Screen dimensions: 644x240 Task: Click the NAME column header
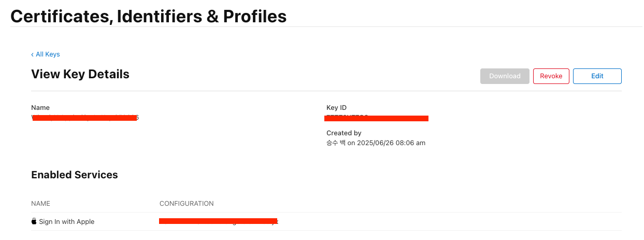41,204
